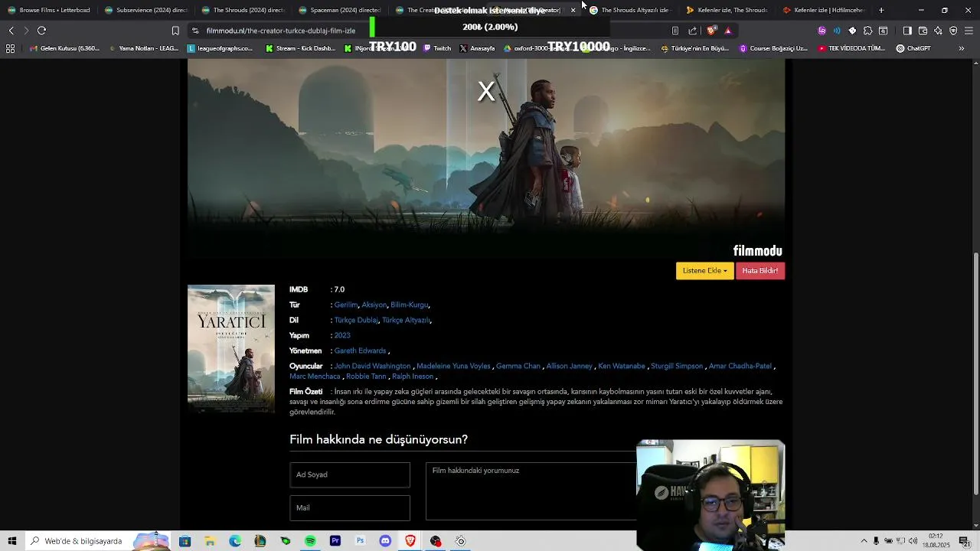Close the video overlay with X
980x551 pixels.
click(x=486, y=91)
